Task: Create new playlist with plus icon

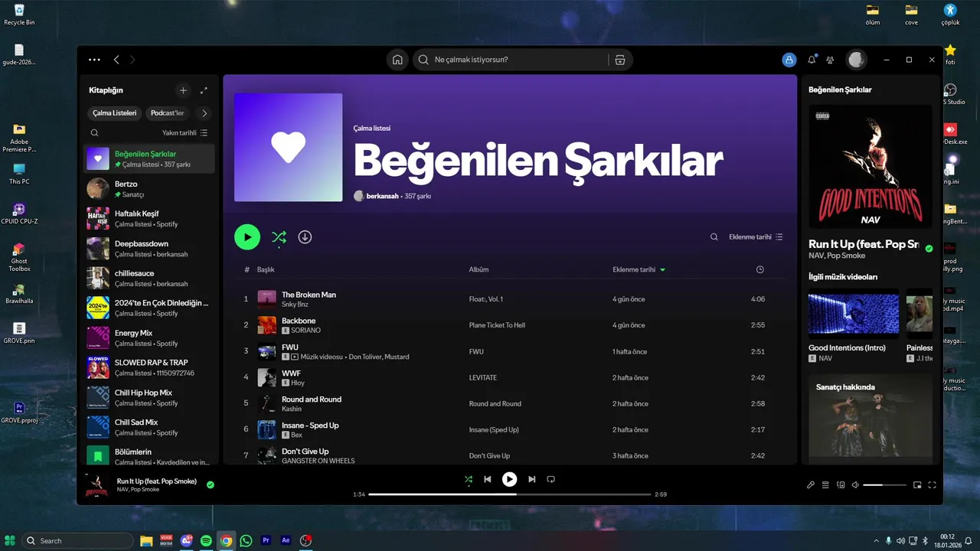Action: coord(183,90)
